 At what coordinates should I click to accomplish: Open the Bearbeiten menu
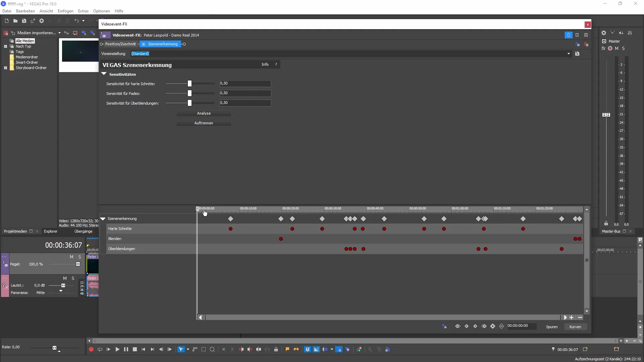pyautogui.click(x=25, y=11)
